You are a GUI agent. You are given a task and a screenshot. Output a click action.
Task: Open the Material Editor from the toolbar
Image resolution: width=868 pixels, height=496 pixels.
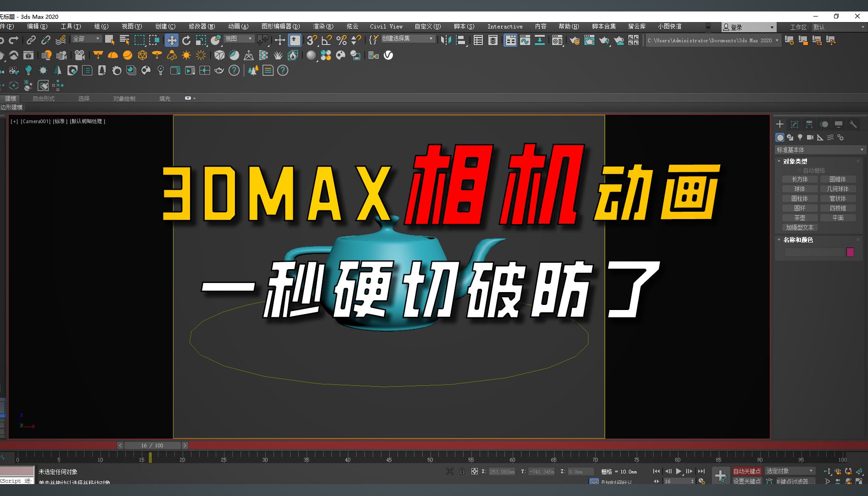(557, 40)
